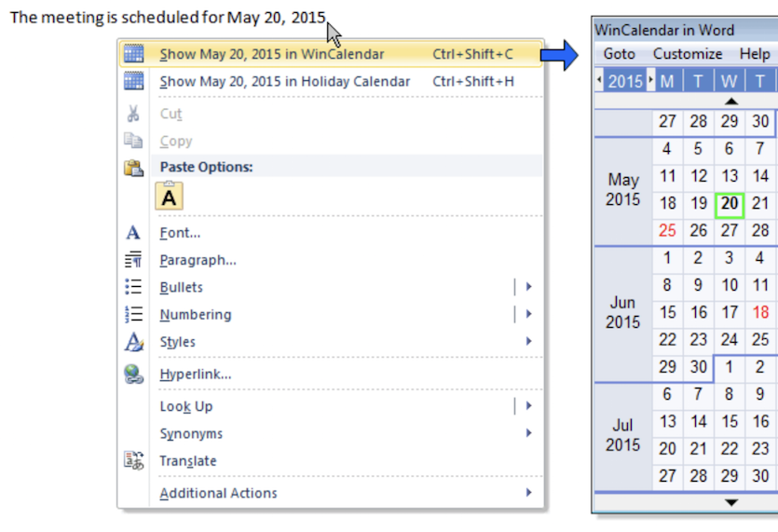Click the Copy pages icon

pyautogui.click(x=133, y=141)
